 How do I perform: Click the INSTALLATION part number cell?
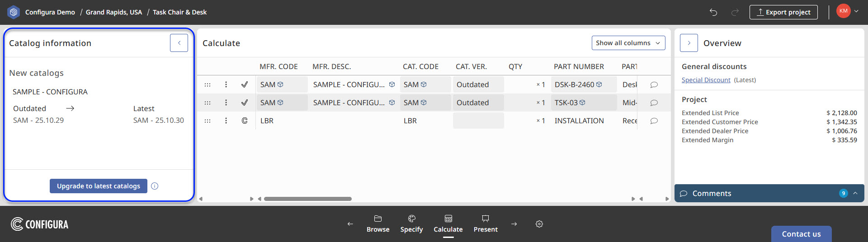pyautogui.click(x=584, y=121)
